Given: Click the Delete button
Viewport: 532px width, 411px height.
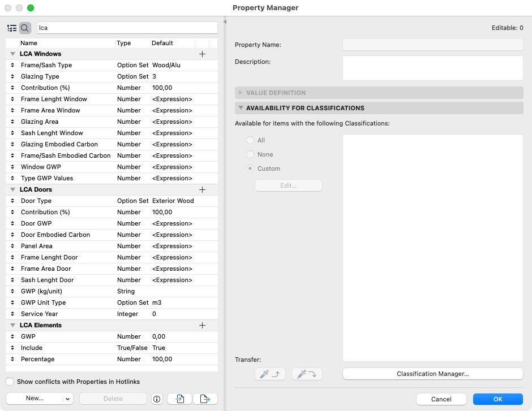Looking at the screenshot, I should pyautogui.click(x=113, y=399).
